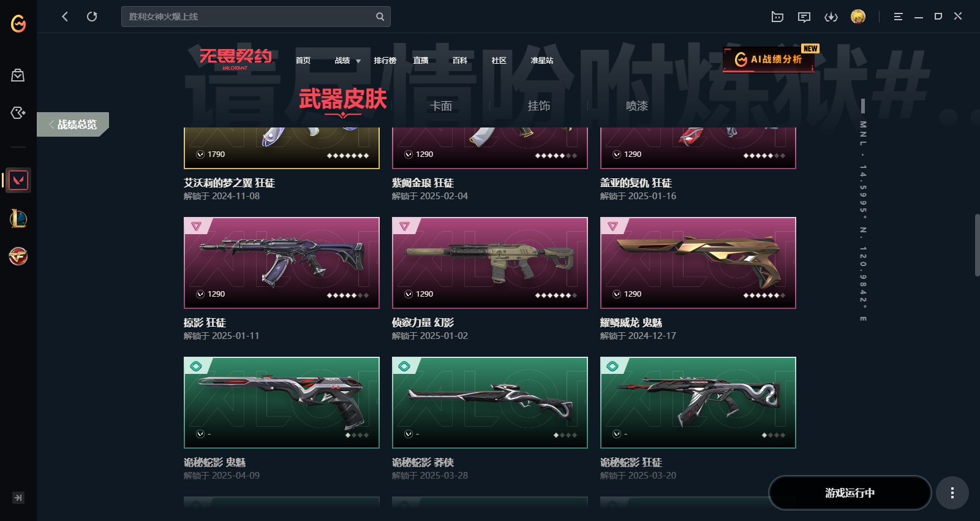This screenshot has width=980, height=521.
Task: Switch to the 喷漆 tab
Action: (x=637, y=106)
